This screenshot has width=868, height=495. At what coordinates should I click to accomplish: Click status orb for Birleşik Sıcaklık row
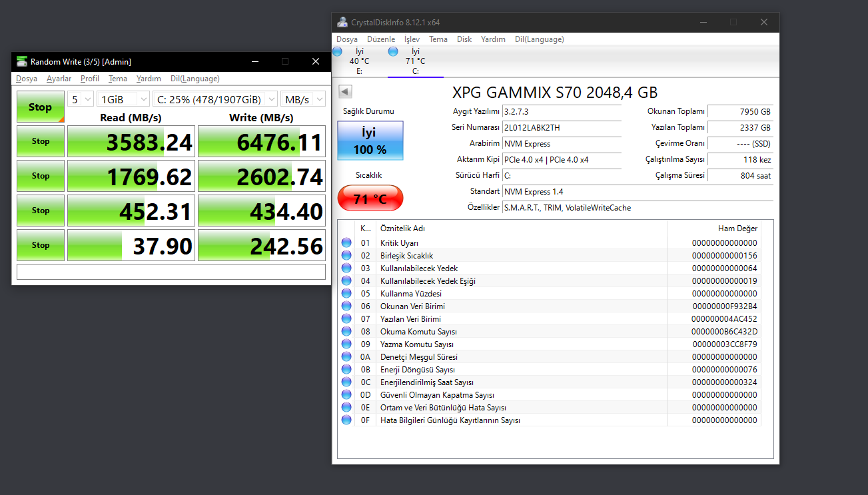(x=346, y=255)
